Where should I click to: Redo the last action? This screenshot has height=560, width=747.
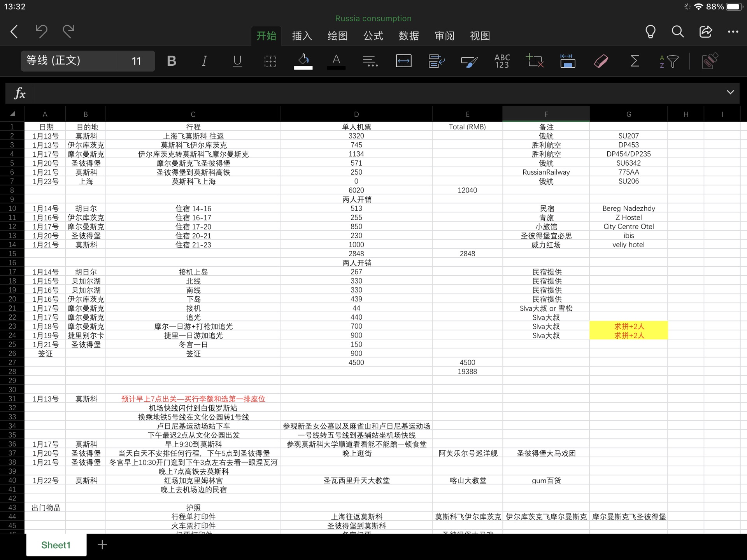[x=68, y=31]
